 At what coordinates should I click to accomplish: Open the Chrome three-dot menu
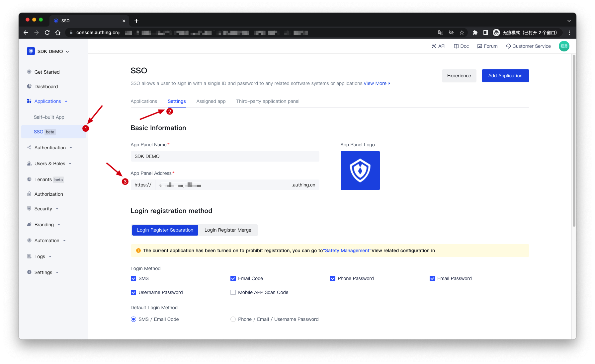(x=569, y=33)
